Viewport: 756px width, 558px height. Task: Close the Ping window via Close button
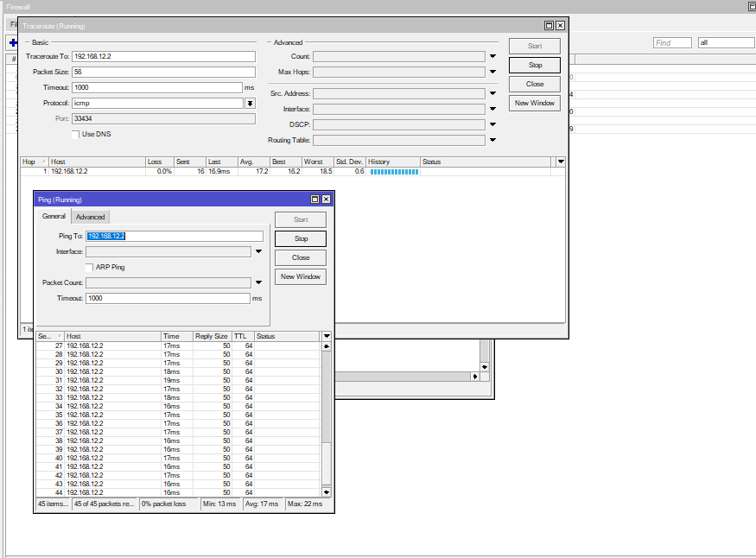(x=300, y=257)
